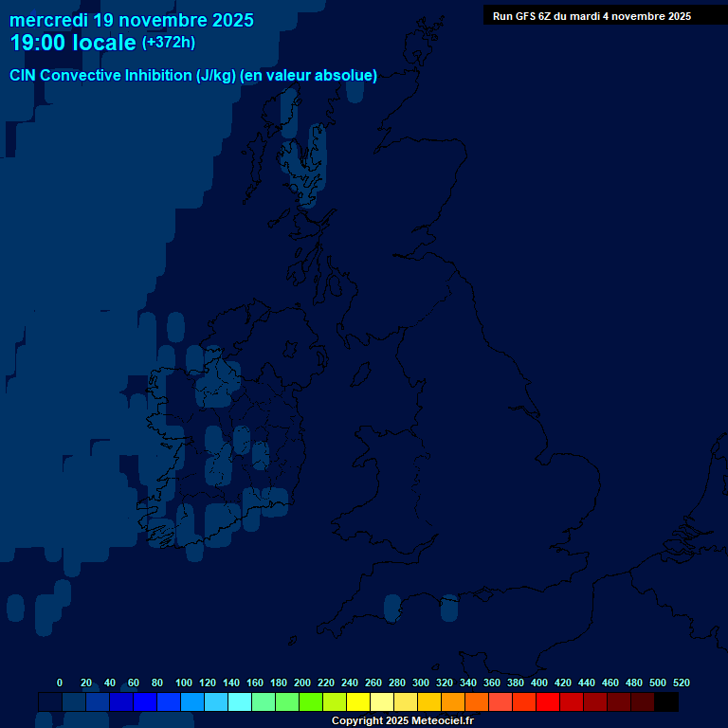Click the '(+372h)' forecast offset label
This screenshot has height=728, width=728.
click(x=169, y=43)
